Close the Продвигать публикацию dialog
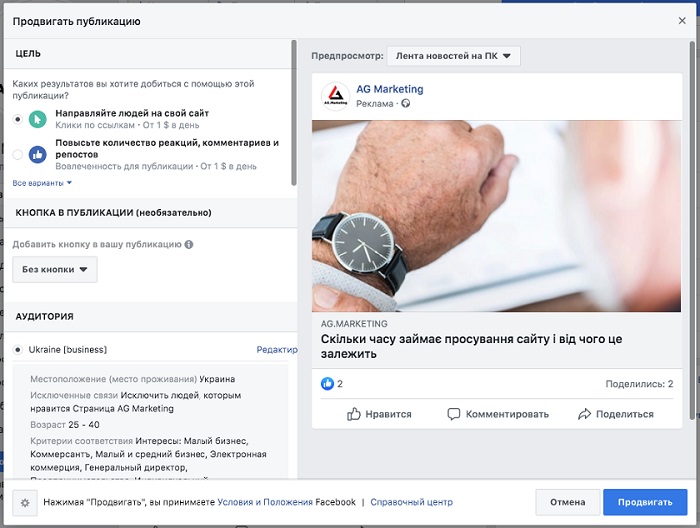This screenshot has width=700, height=528. tap(682, 21)
